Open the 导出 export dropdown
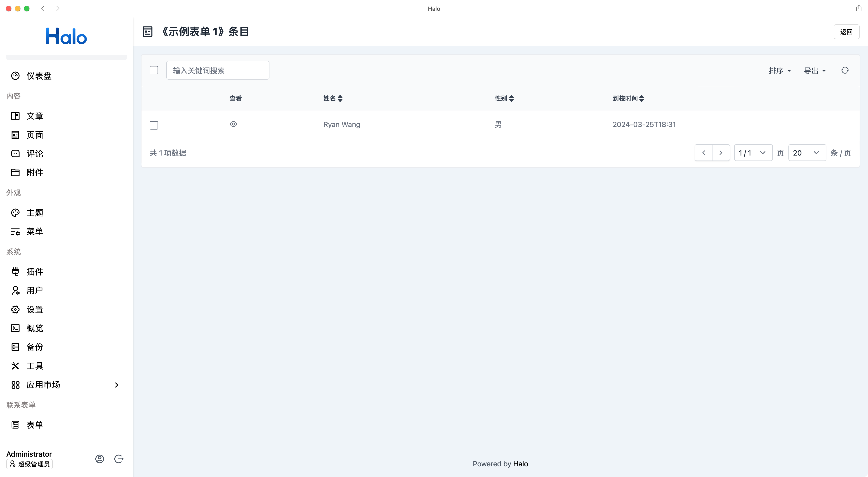The image size is (868, 477). point(815,71)
